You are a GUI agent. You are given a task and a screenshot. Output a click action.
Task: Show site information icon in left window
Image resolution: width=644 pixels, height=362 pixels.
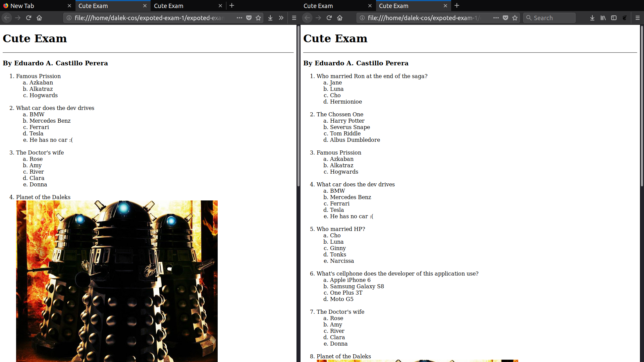(69, 18)
